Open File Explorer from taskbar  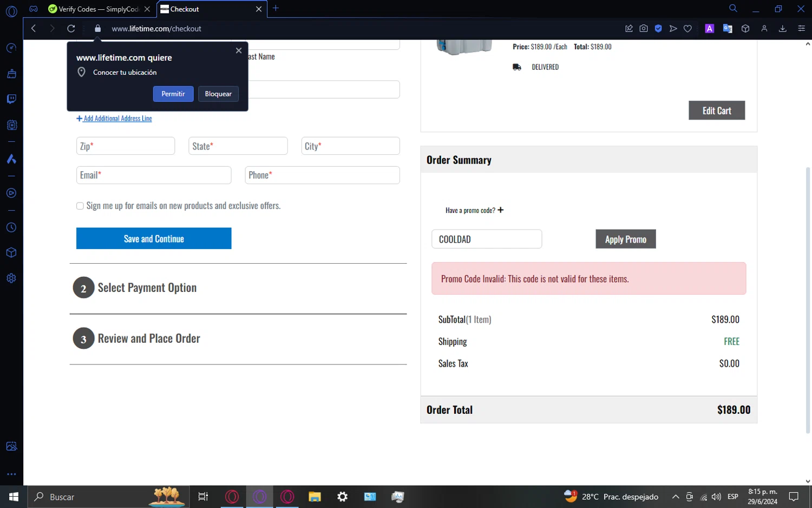click(315, 497)
